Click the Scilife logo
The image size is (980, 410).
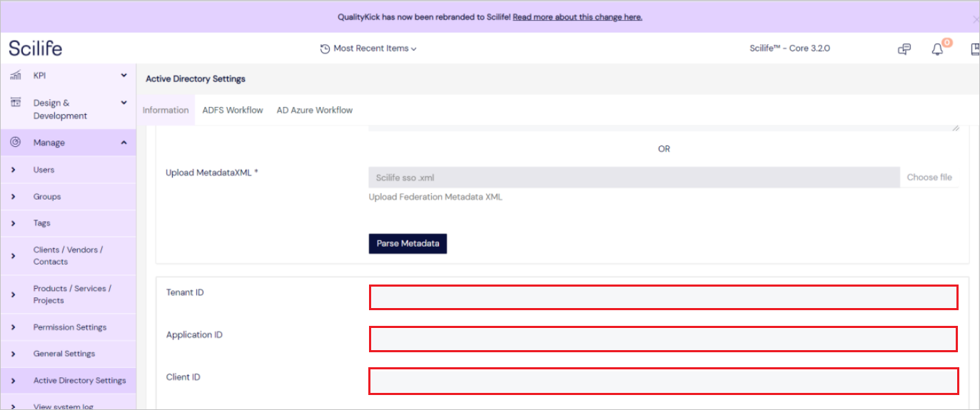coord(36,48)
